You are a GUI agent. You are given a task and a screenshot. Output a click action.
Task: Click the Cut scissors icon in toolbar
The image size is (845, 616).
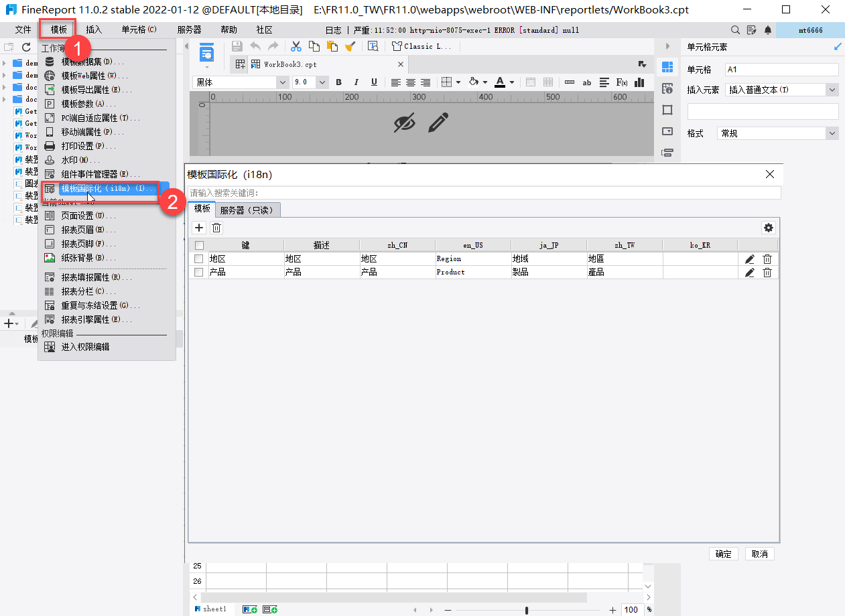pyautogui.click(x=296, y=46)
